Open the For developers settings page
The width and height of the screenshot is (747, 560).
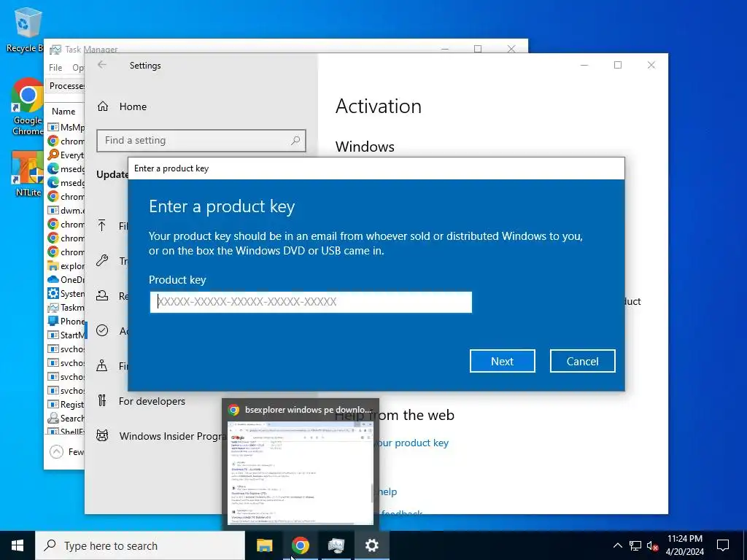pos(152,401)
